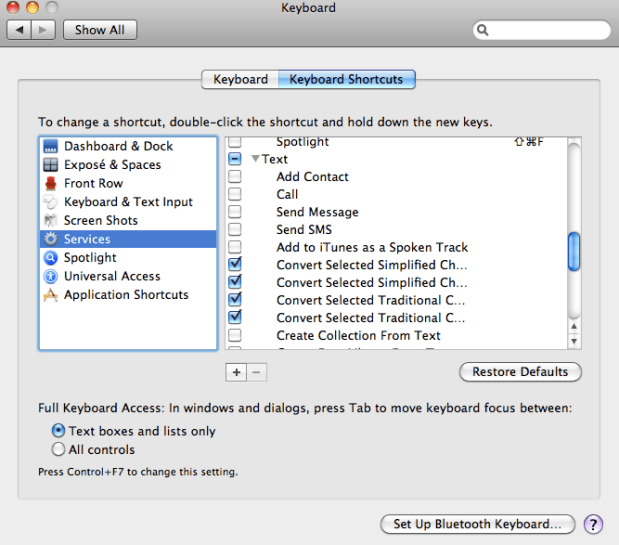Choose Spotlight in the category list
This screenshot has width=619, height=545.
click(128, 257)
